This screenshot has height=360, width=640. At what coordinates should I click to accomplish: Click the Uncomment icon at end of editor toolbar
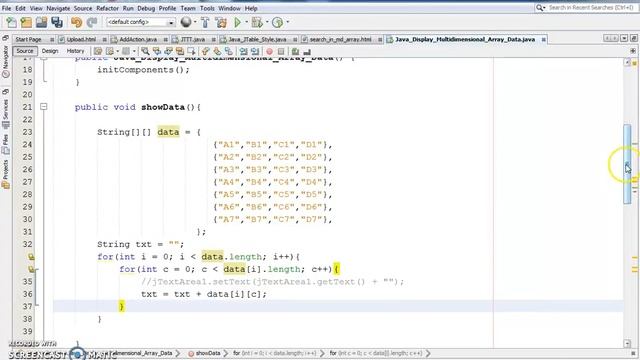(307, 51)
